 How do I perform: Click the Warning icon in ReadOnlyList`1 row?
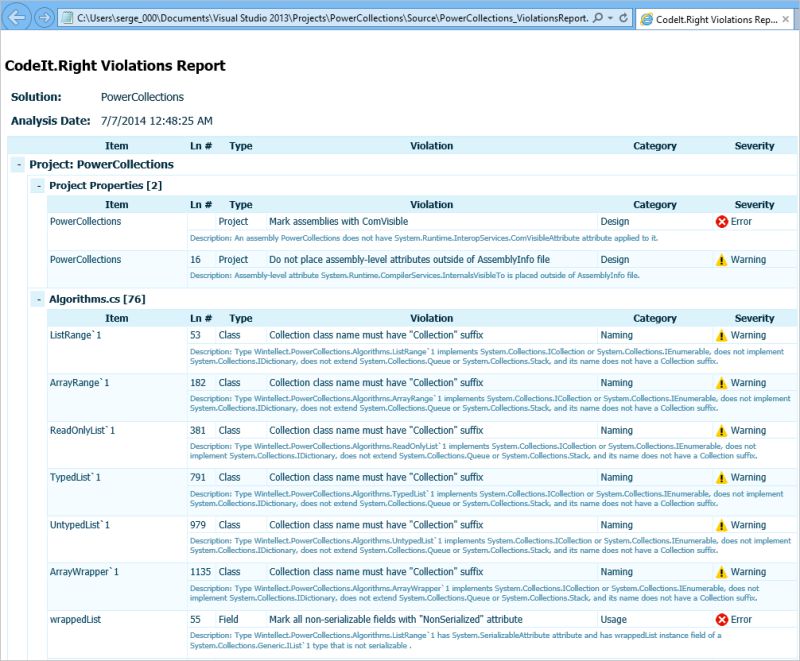tap(721, 430)
